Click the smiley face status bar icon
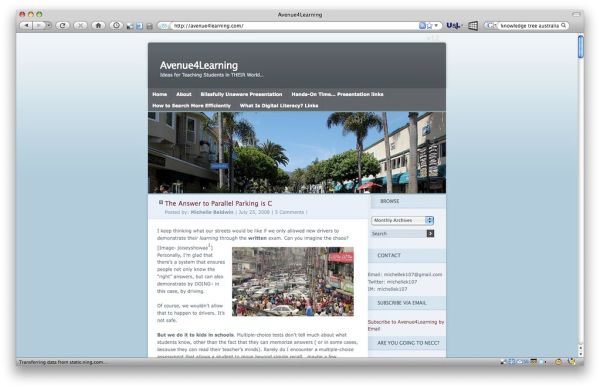The image size is (600, 388). (x=558, y=362)
